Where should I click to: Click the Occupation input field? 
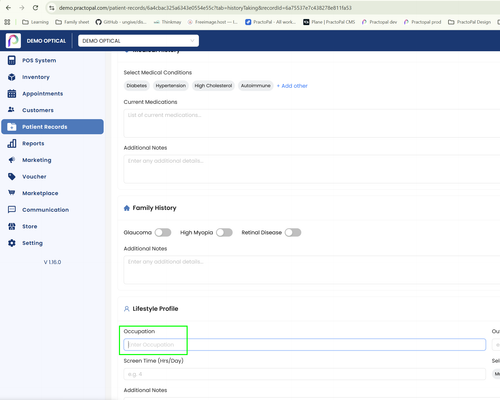coord(305,345)
